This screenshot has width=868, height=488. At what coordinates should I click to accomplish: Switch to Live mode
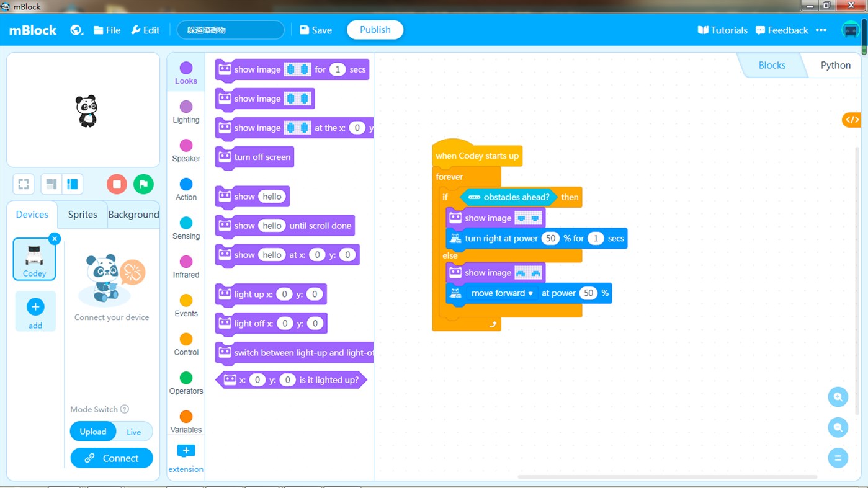click(x=134, y=432)
